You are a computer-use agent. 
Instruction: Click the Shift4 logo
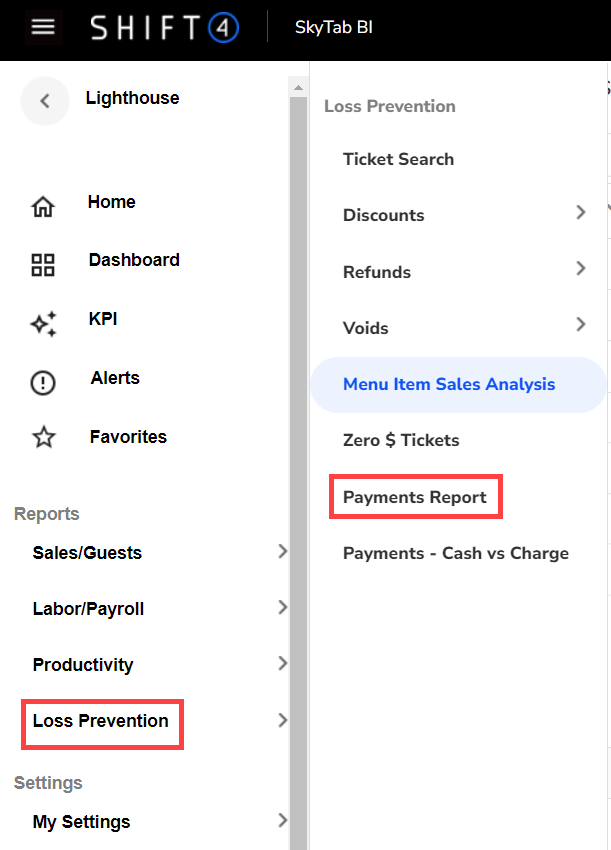point(165,28)
